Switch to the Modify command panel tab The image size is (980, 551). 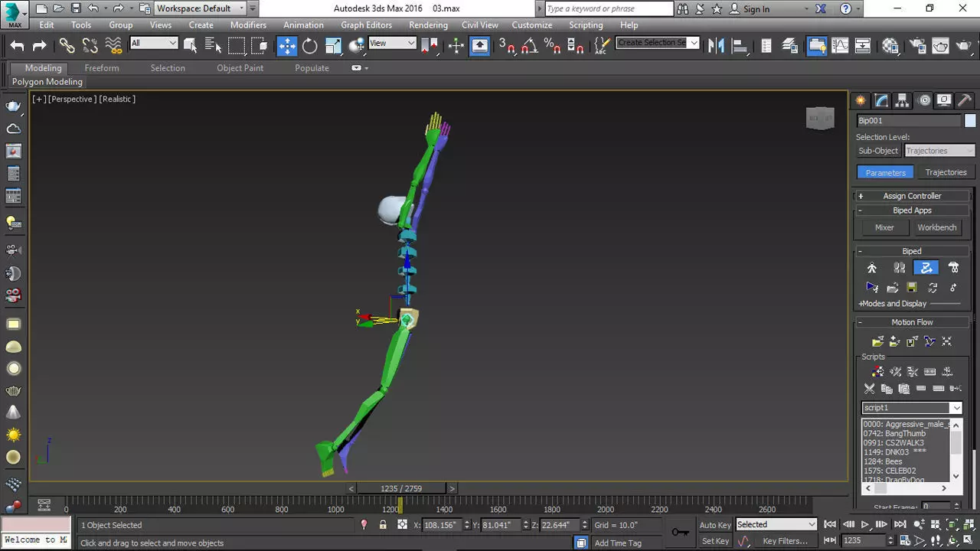tap(882, 100)
